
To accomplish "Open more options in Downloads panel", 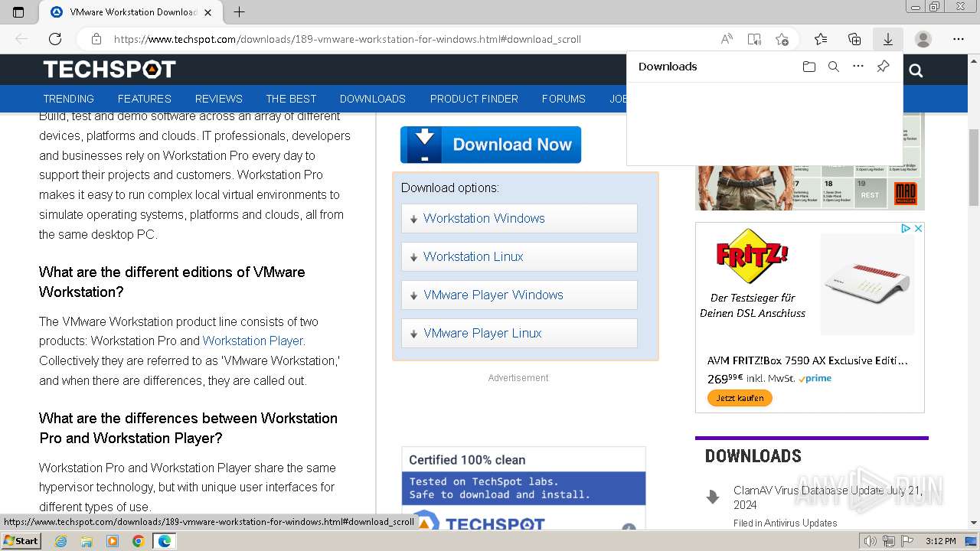I will click(858, 67).
